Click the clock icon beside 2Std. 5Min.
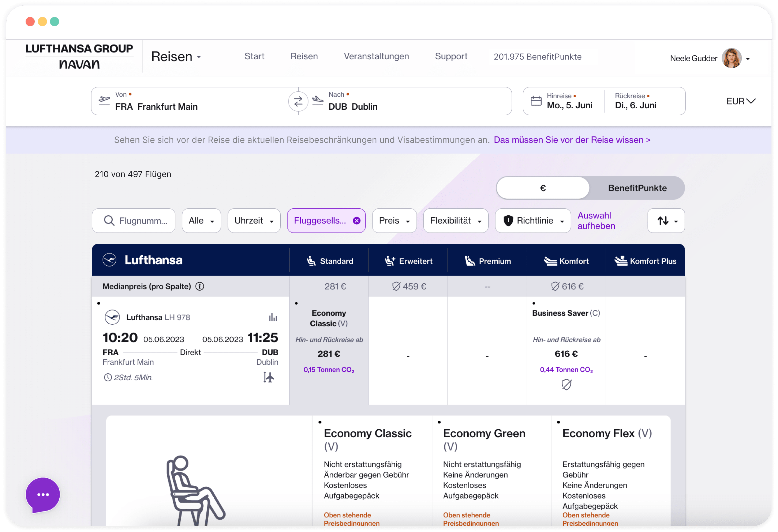The image size is (778, 532). [x=108, y=377]
